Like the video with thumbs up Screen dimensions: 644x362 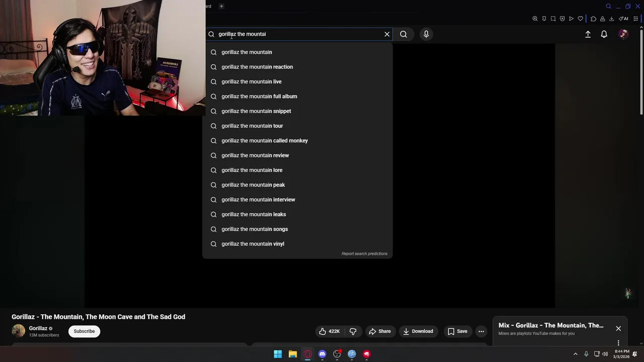pos(330,331)
